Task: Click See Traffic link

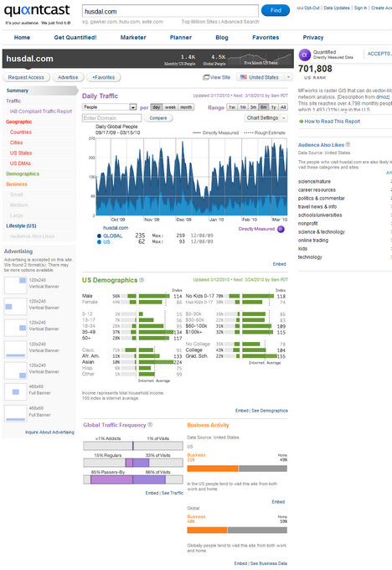Action: pyautogui.click(x=173, y=493)
